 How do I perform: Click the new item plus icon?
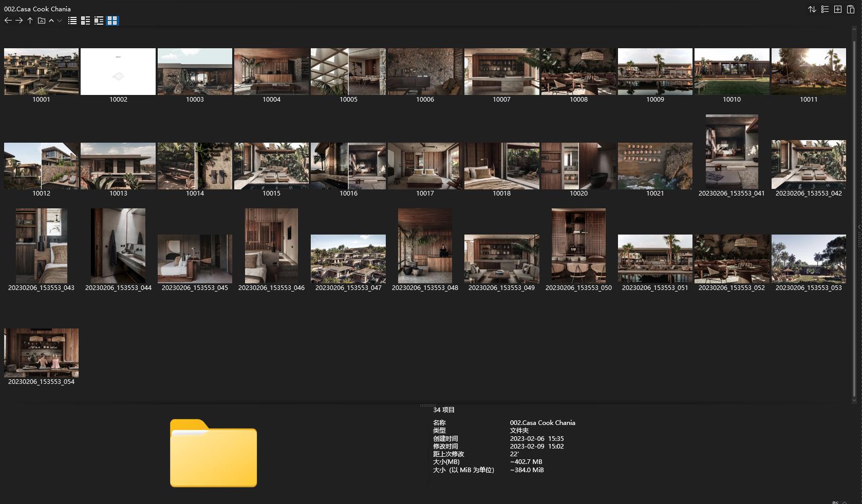[x=838, y=9]
